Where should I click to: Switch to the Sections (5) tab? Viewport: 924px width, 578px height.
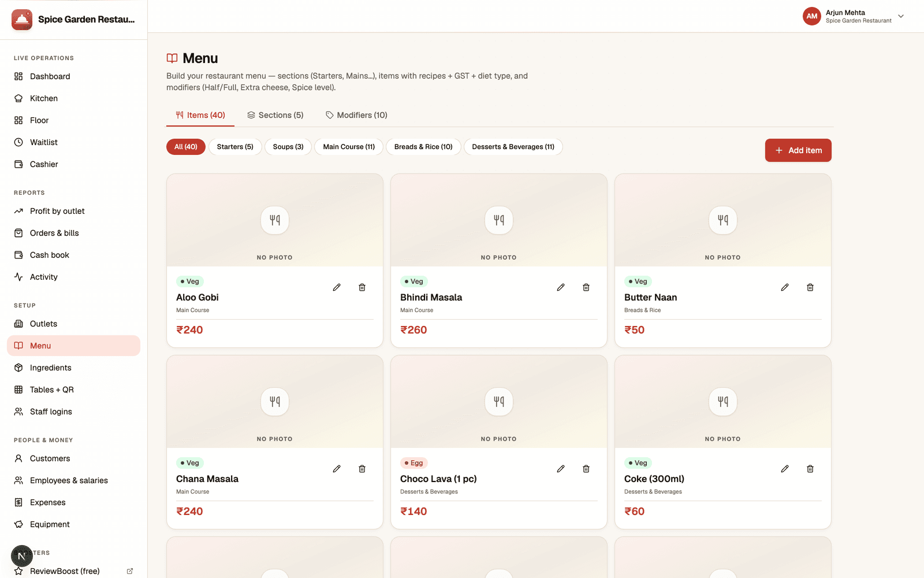pyautogui.click(x=275, y=115)
